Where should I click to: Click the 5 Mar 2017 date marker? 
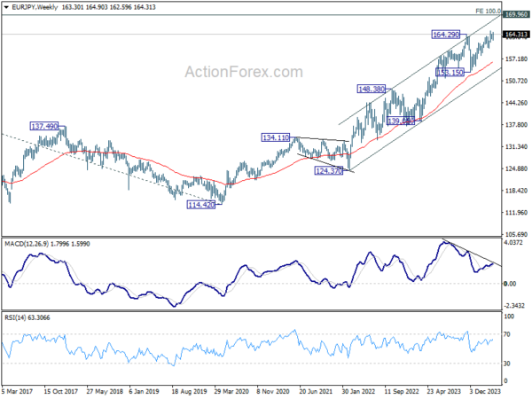pyautogui.click(x=21, y=390)
